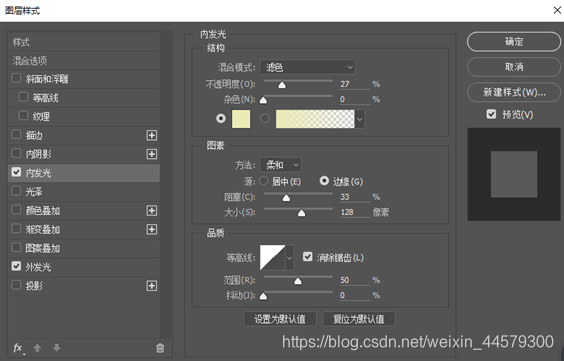Screen dimensions: 564x361
Task: Select the 投影 effect row
Action: 84,285
